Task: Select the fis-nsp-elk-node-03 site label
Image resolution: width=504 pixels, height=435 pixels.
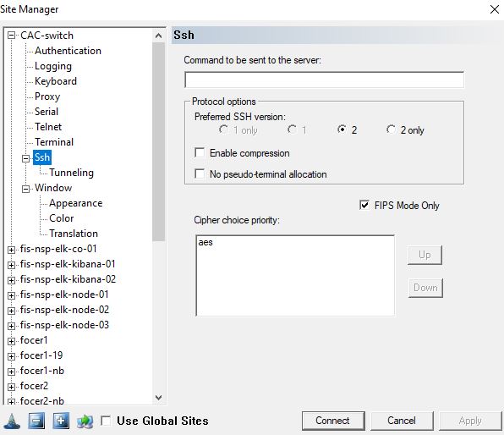Action: click(x=64, y=325)
